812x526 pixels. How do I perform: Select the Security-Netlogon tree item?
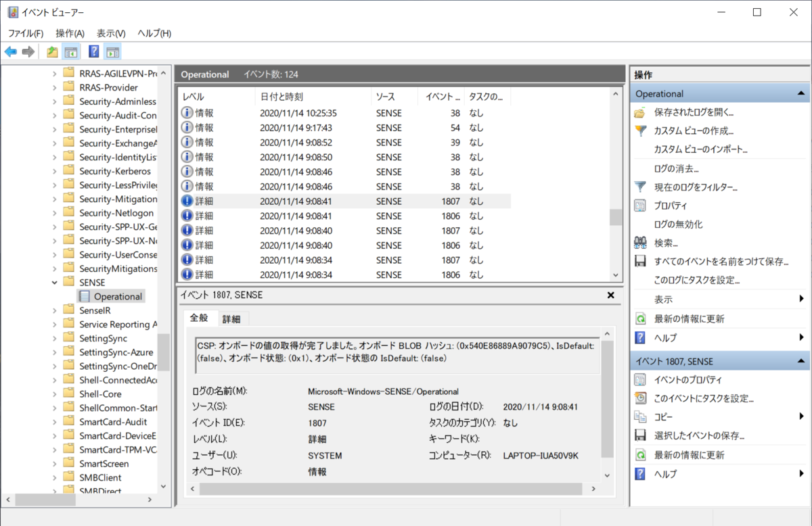point(116,213)
